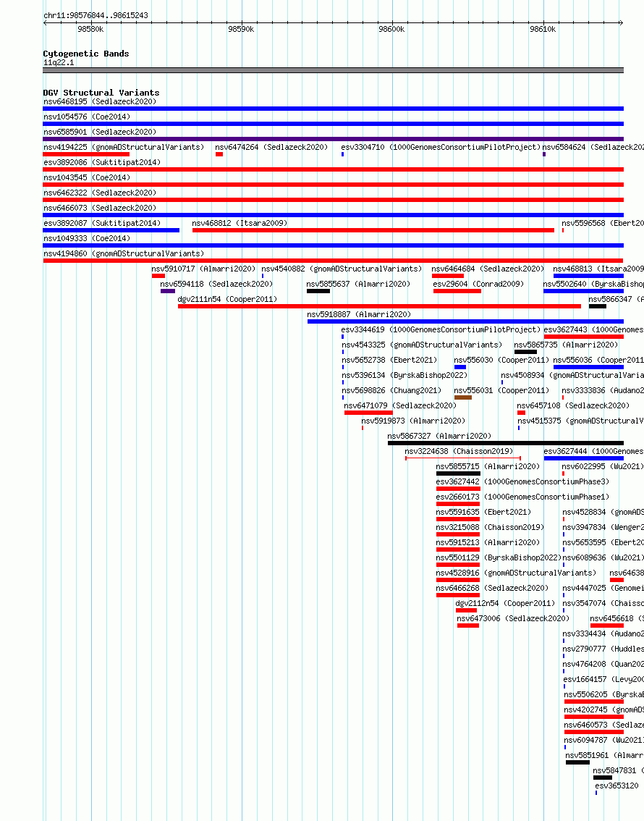Select the esv3304710 (1000GenomesConsortiumPilotProject) label
This screenshot has height=821, width=644.
(x=441, y=147)
